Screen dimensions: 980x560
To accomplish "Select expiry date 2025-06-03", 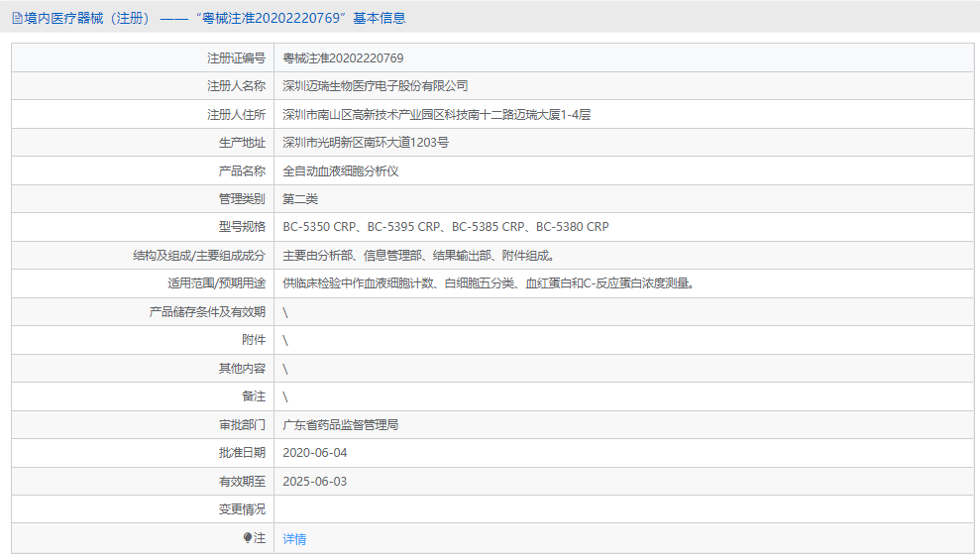I will coord(315,482).
